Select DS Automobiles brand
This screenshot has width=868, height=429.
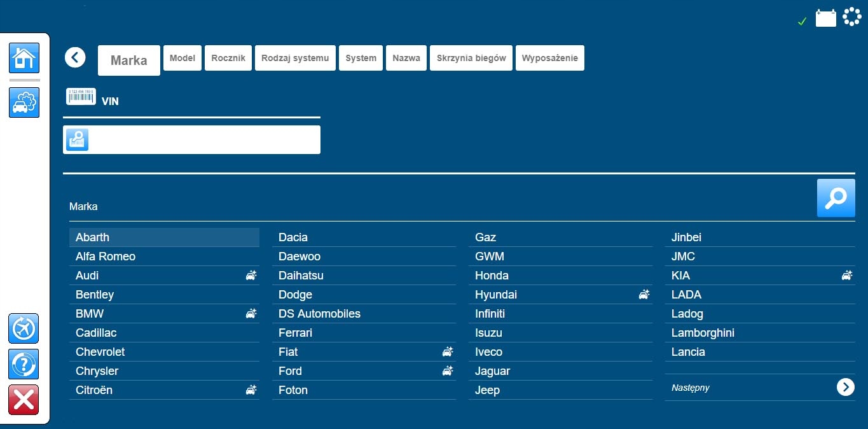pos(364,314)
